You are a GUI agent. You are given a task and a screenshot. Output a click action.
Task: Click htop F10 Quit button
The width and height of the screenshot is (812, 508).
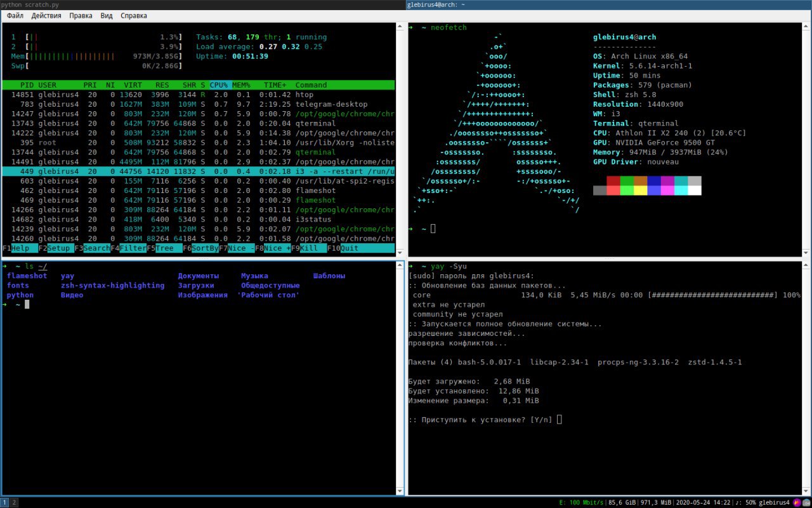360,248
